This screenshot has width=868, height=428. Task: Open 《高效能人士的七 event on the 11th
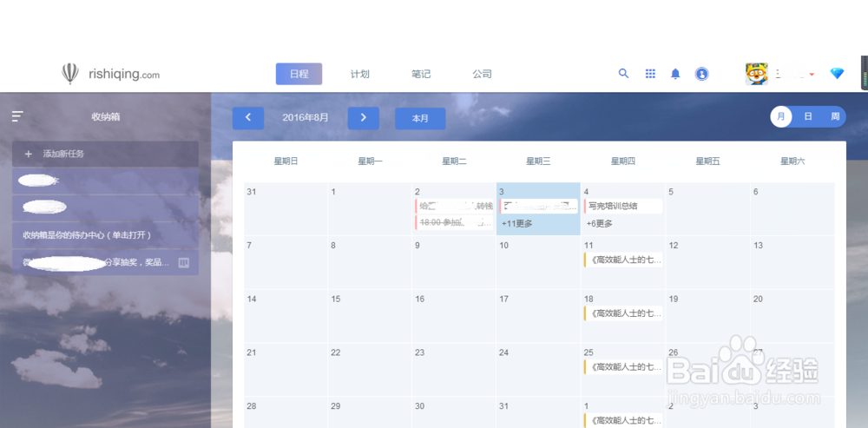tap(622, 260)
